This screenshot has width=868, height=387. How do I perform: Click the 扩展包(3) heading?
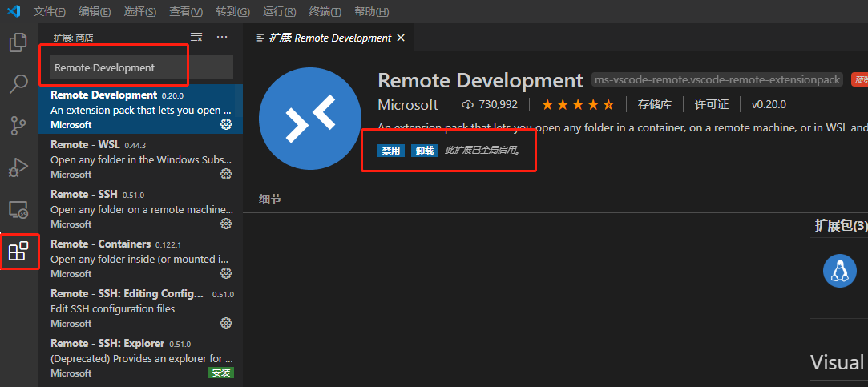pos(840,225)
